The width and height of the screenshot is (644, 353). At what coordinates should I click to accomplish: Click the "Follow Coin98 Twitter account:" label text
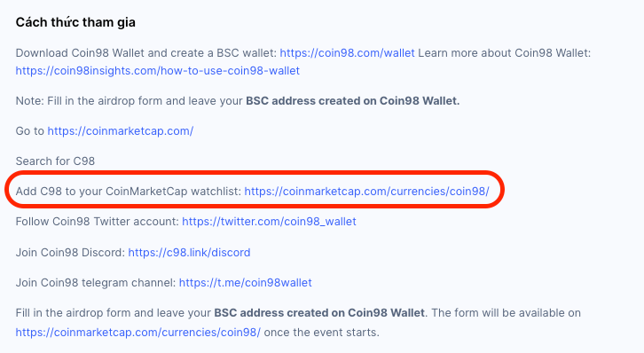[x=97, y=222]
